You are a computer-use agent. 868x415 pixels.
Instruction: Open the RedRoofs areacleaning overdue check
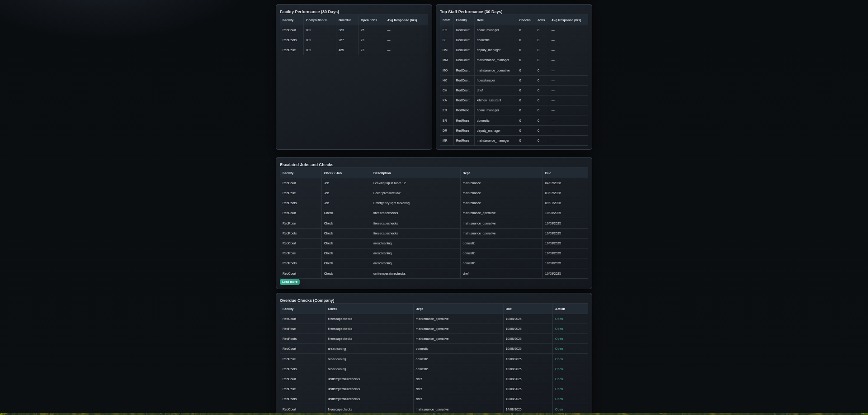[x=559, y=369]
